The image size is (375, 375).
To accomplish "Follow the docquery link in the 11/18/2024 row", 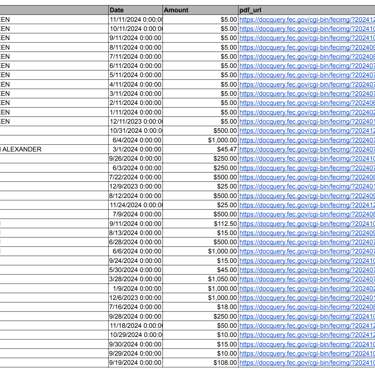I will 307,325.
